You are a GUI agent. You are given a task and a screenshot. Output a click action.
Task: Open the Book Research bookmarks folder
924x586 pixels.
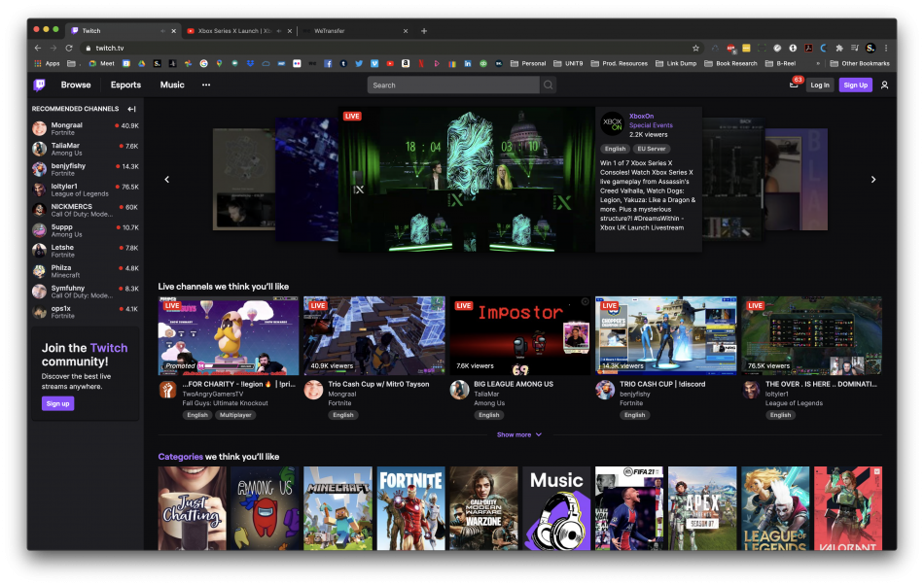point(730,63)
